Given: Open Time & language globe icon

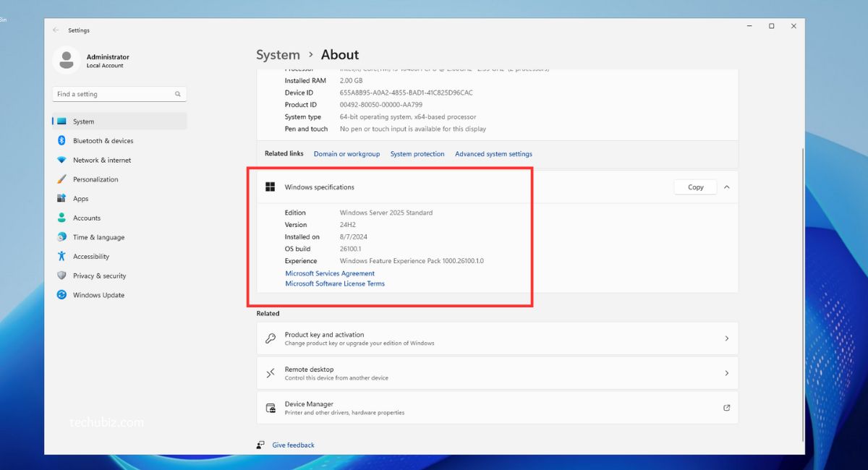Looking at the screenshot, I should coord(61,237).
